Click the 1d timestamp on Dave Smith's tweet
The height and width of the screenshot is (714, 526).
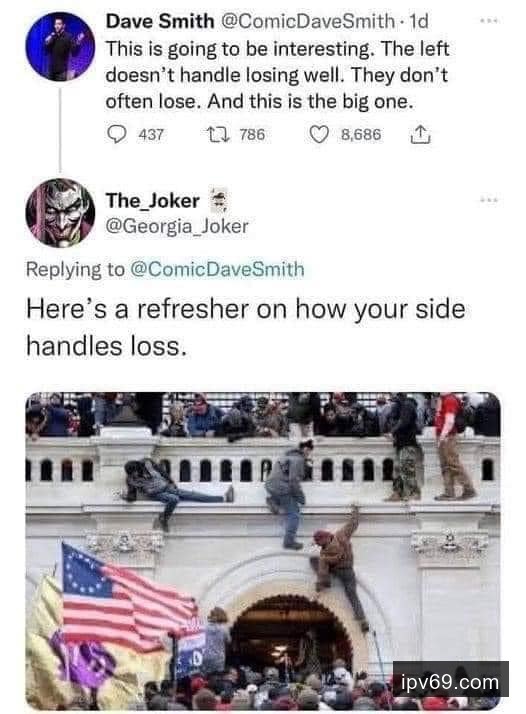419,21
